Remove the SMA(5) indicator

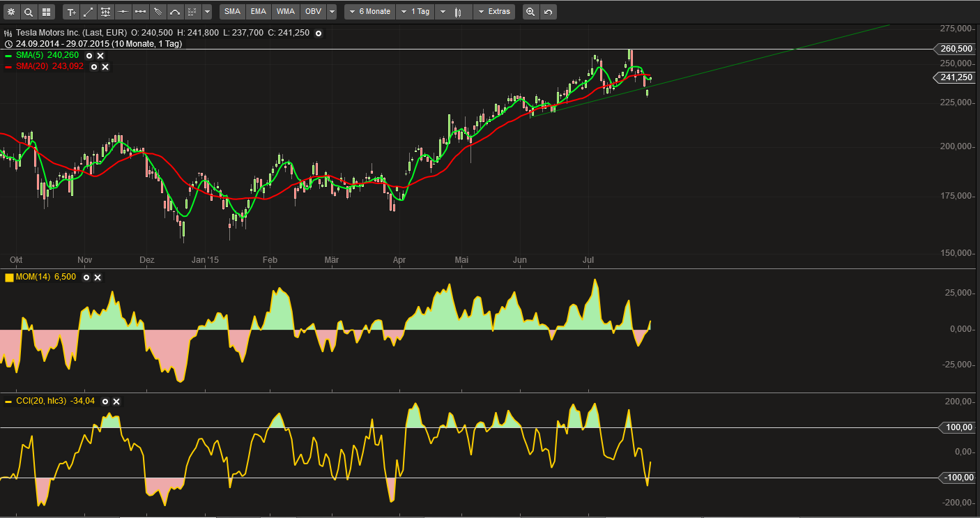click(x=100, y=55)
